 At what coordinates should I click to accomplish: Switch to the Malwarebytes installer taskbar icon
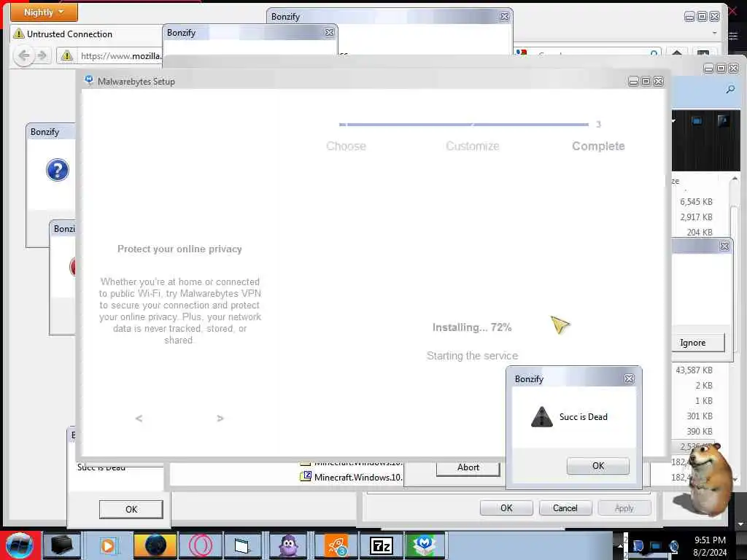point(425,545)
